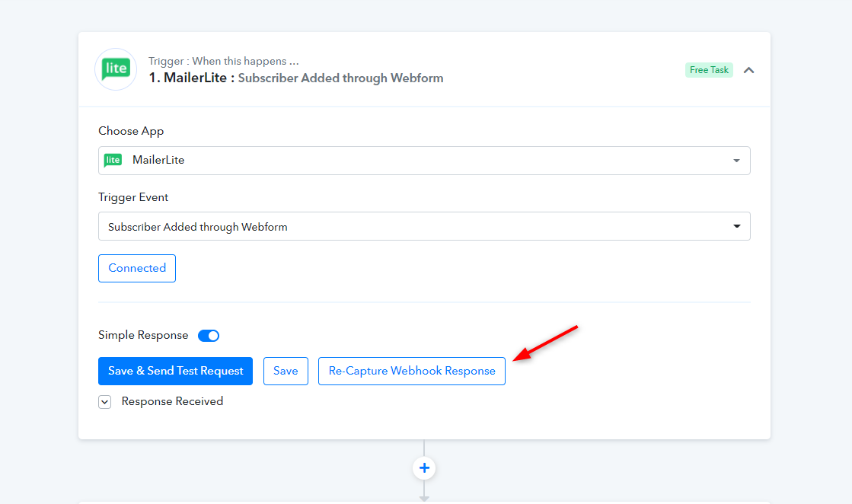Click the Response Received label
The image size is (852, 504).
click(172, 401)
